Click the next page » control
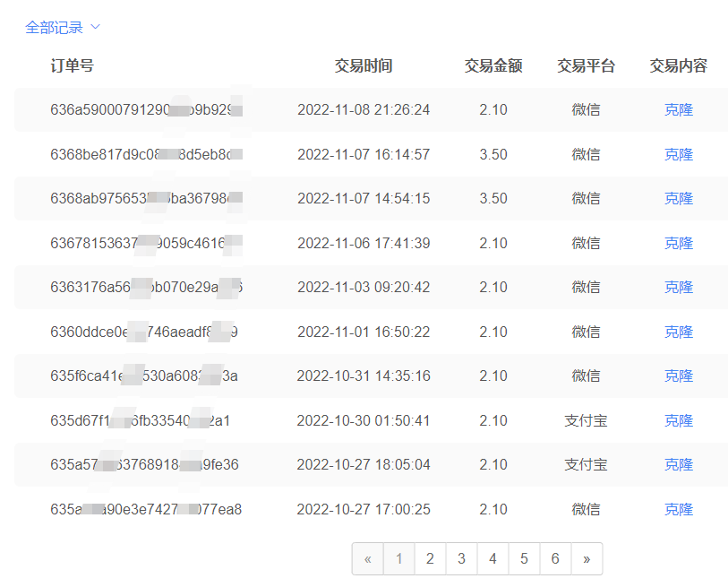 [587, 558]
